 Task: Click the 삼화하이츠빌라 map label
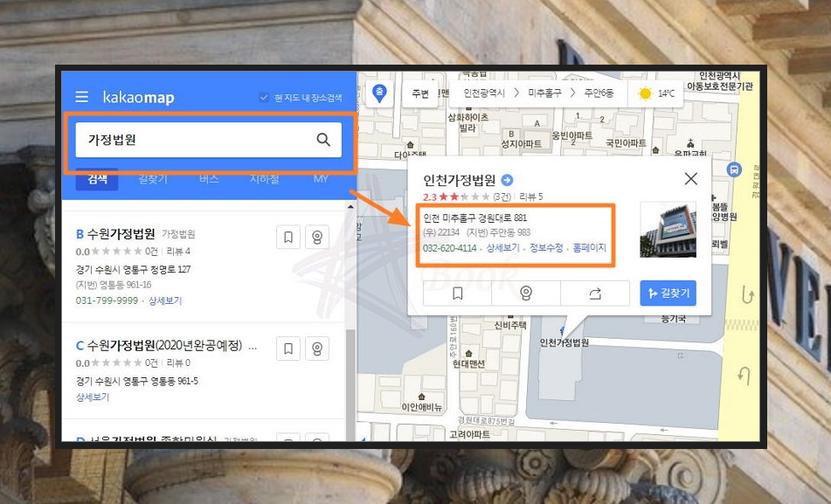tap(468, 122)
